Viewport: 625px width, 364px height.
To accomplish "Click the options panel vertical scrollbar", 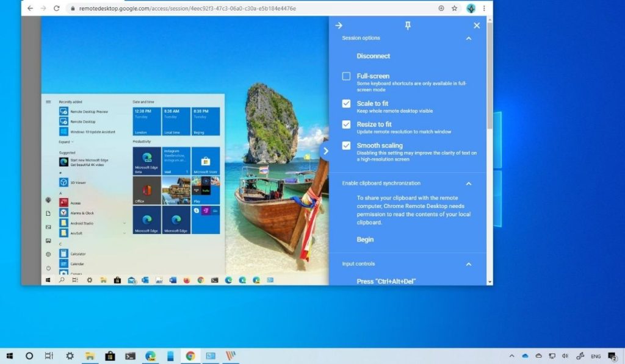I will (490, 76).
